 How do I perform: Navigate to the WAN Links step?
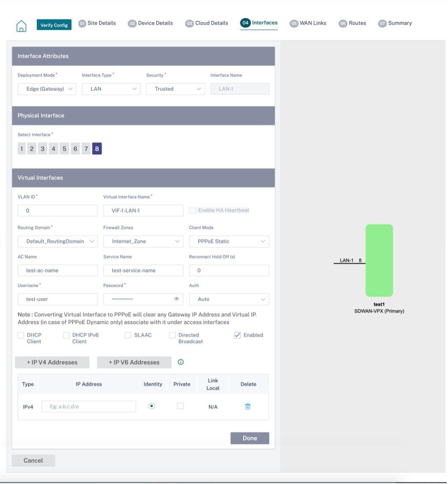tap(308, 23)
